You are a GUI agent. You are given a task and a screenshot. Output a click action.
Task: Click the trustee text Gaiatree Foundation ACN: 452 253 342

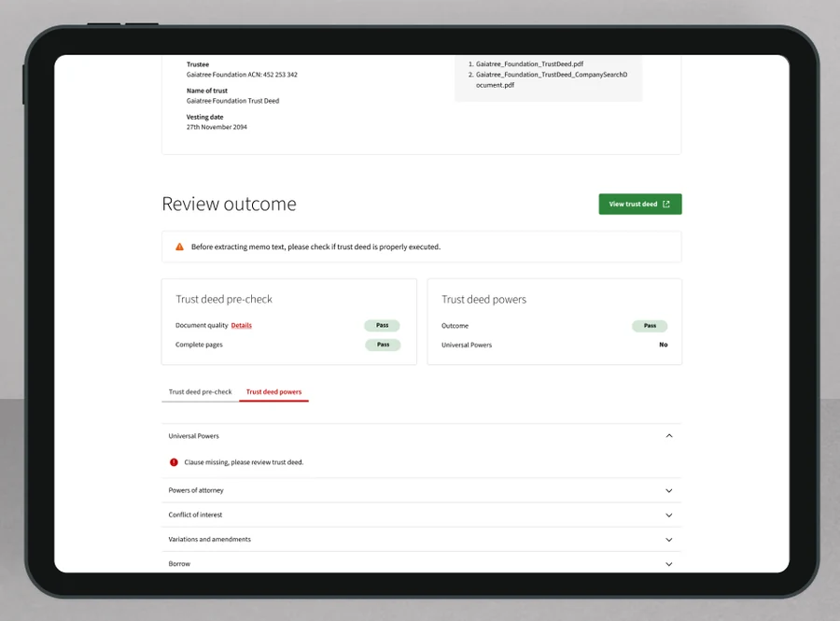coord(242,75)
